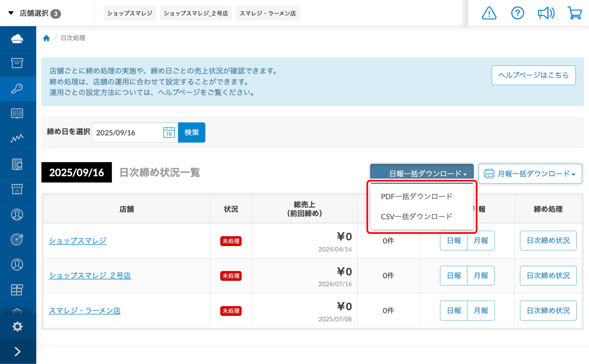Viewport: 589px width, 364px height.
Task: Open the help question mark icon
Action: (517, 13)
